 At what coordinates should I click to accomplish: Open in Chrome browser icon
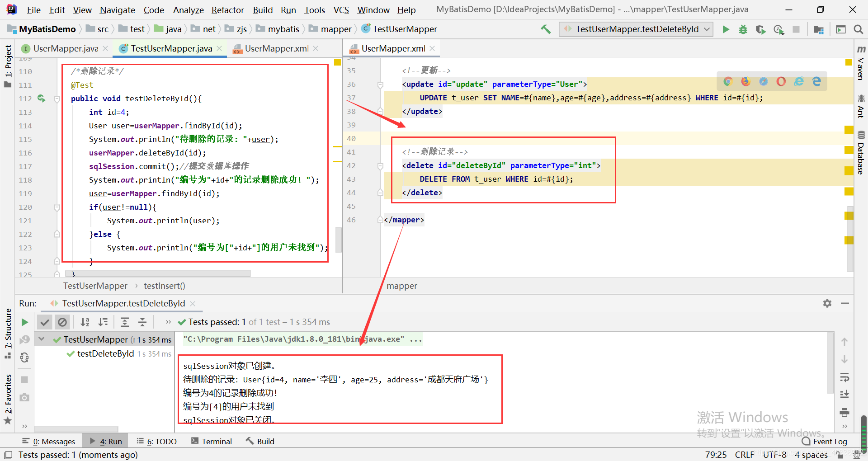728,81
